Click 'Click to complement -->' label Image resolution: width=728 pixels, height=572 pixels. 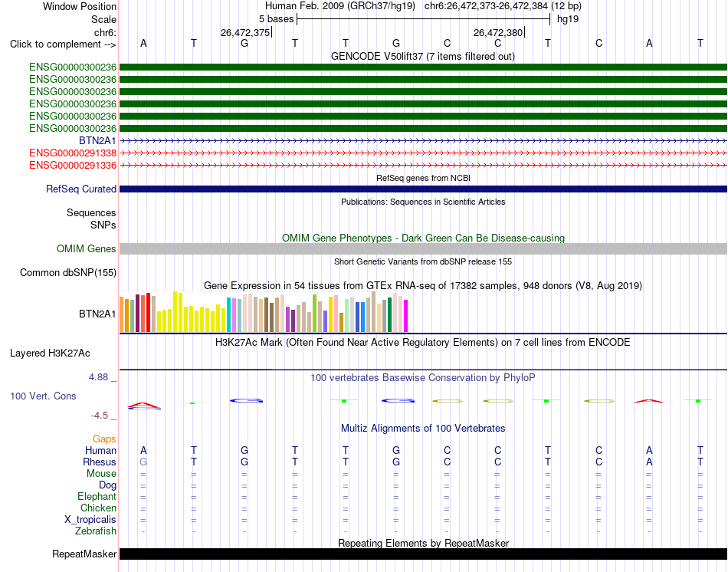click(x=63, y=44)
